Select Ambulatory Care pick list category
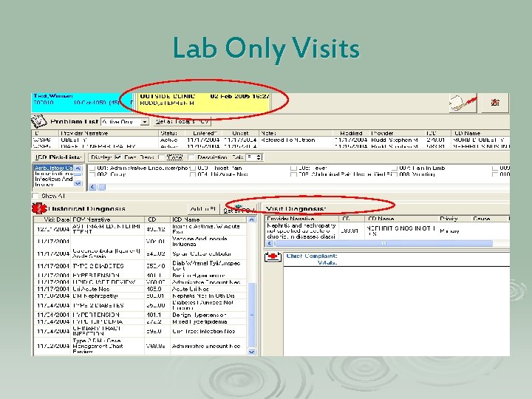Image resolution: width=532 pixels, height=399 pixels. [x=54, y=168]
